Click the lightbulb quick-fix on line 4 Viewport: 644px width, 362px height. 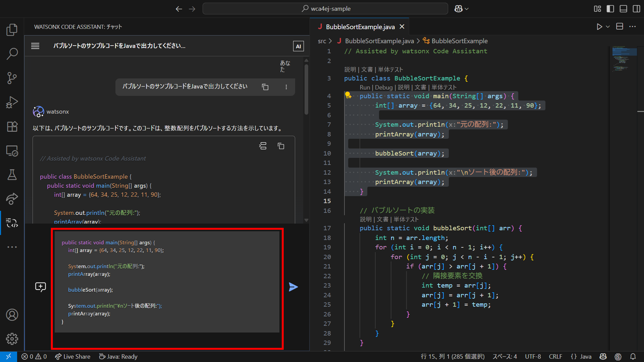tap(348, 95)
